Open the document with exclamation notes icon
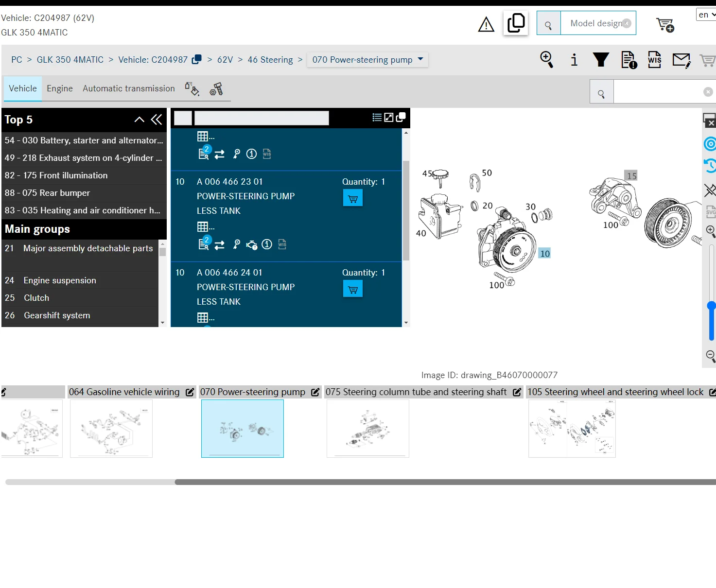Image resolution: width=716 pixels, height=588 pixels. pos(629,60)
